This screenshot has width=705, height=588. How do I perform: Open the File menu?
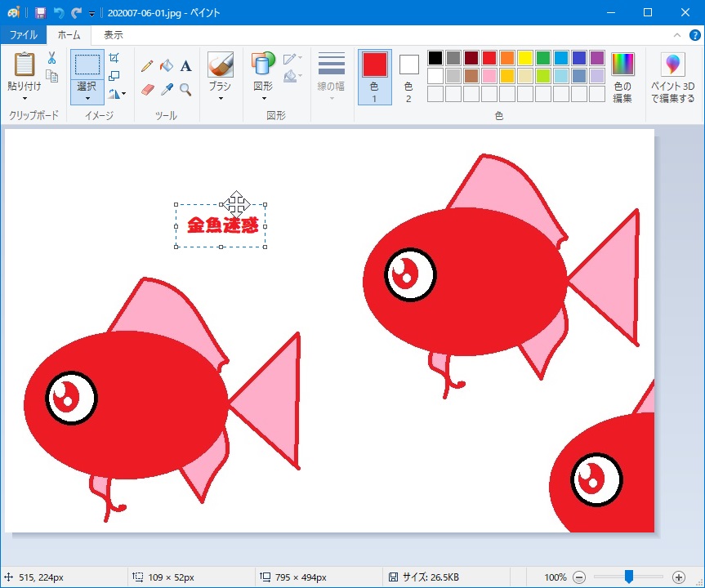click(24, 35)
